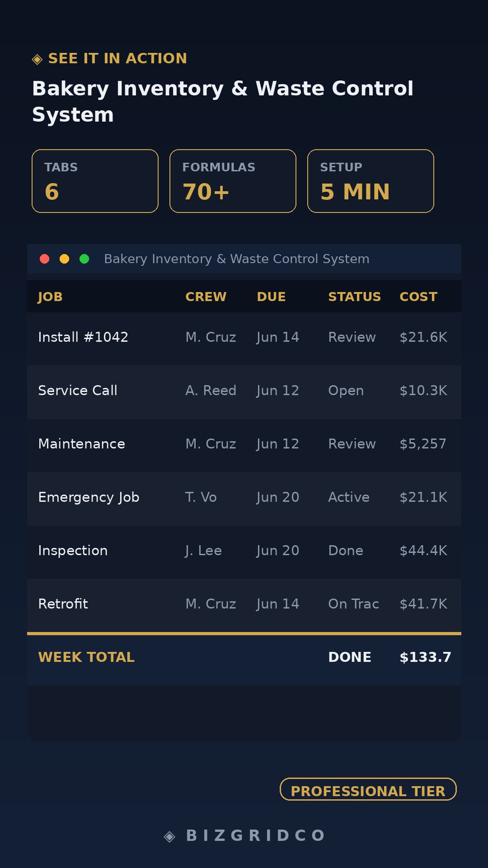Click the yellow window dot
488x868 pixels.
point(64,259)
